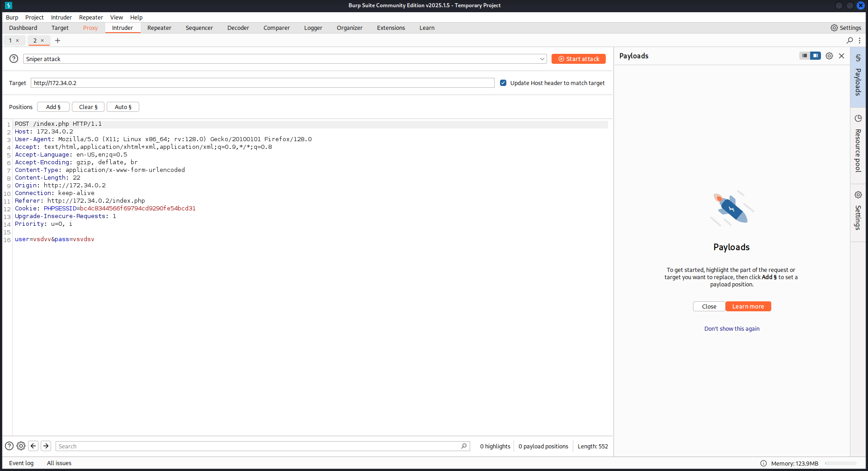
Task: Switch Payloads panel to side layout icon
Action: pyautogui.click(x=816, y=56)
